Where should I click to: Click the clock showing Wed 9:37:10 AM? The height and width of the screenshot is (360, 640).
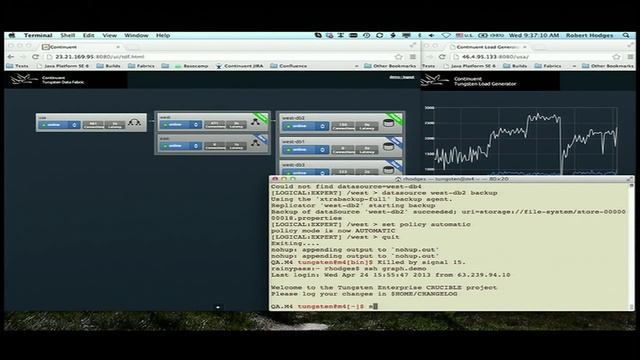[534, 36]
